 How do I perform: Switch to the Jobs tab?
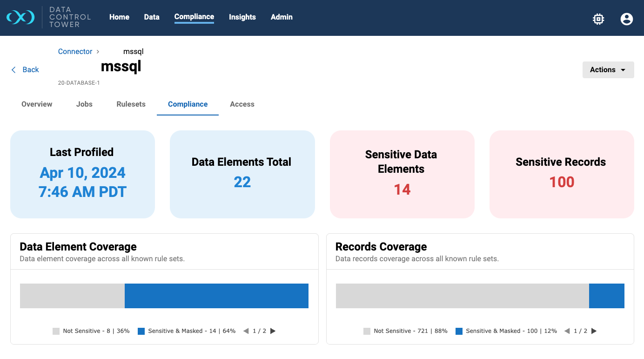coord(84,104)
